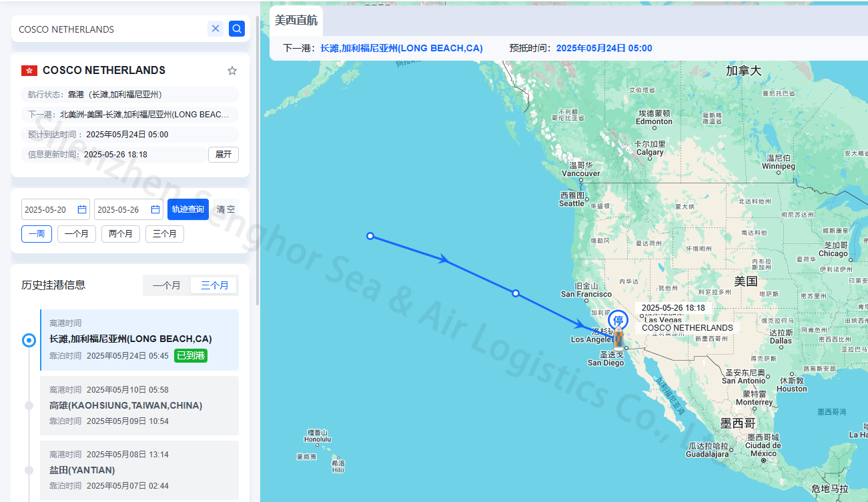Viewport: 868px width, 502px height.
Task: Click the Hong Kong flag icon
Action: point(29,71)
